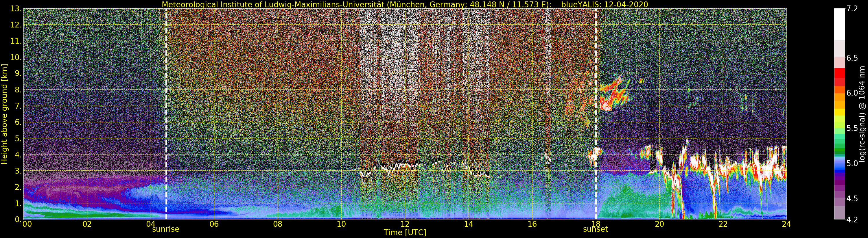
Task: Click the colorbar value '4.2'
Action: click(x=852, y=220)
